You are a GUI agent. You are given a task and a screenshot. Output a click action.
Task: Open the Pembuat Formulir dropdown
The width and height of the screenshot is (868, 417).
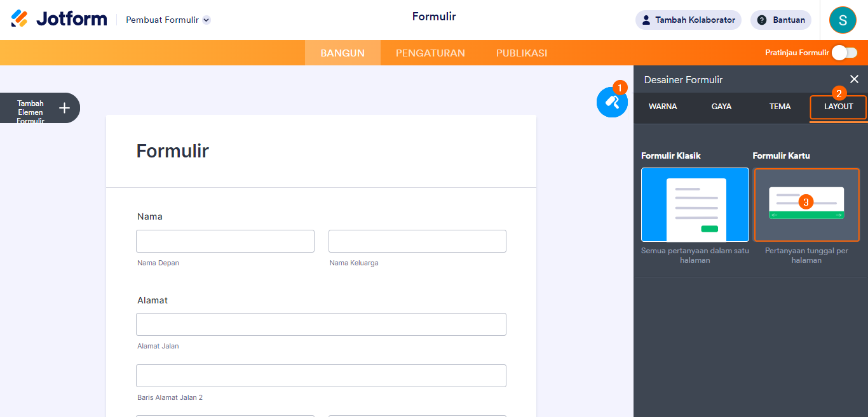168,20
